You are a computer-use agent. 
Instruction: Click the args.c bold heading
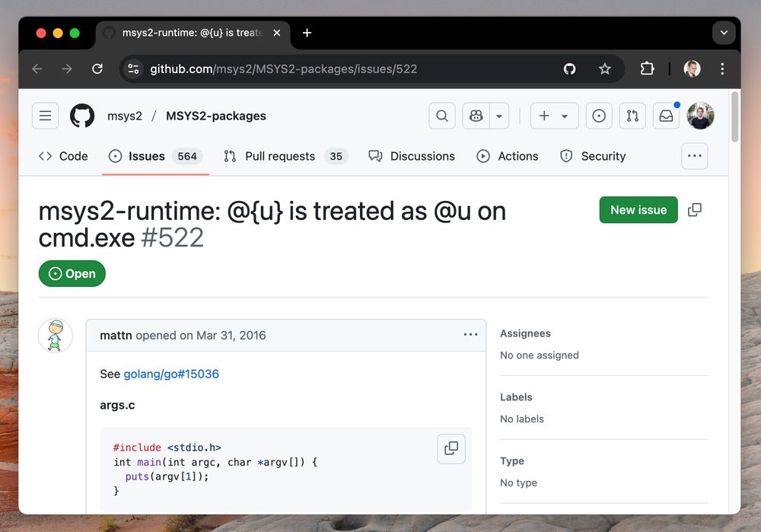pyautogui.click(x=117, y=406)
